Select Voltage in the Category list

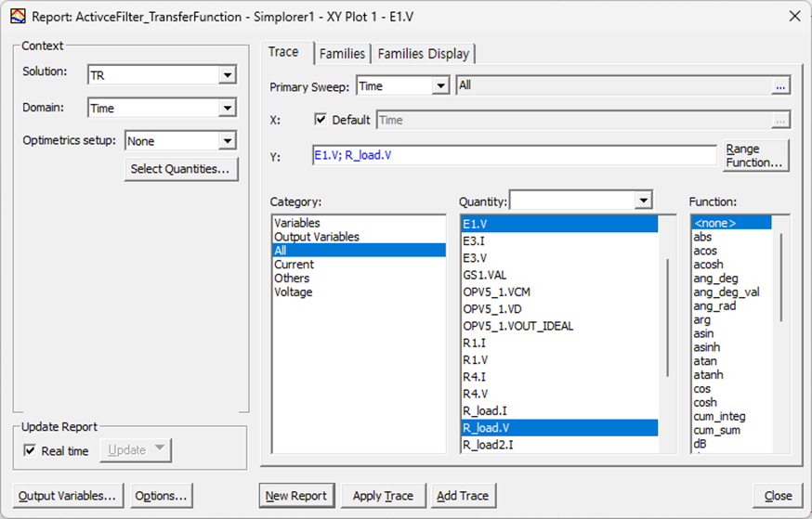pyautogui.click(x=292, y=292)
